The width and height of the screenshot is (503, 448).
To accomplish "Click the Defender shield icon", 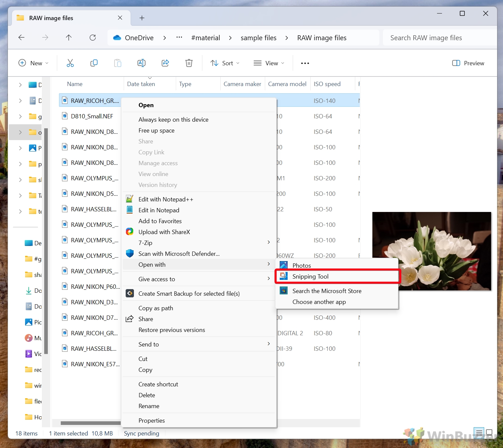I will click(x=130, y=254).
